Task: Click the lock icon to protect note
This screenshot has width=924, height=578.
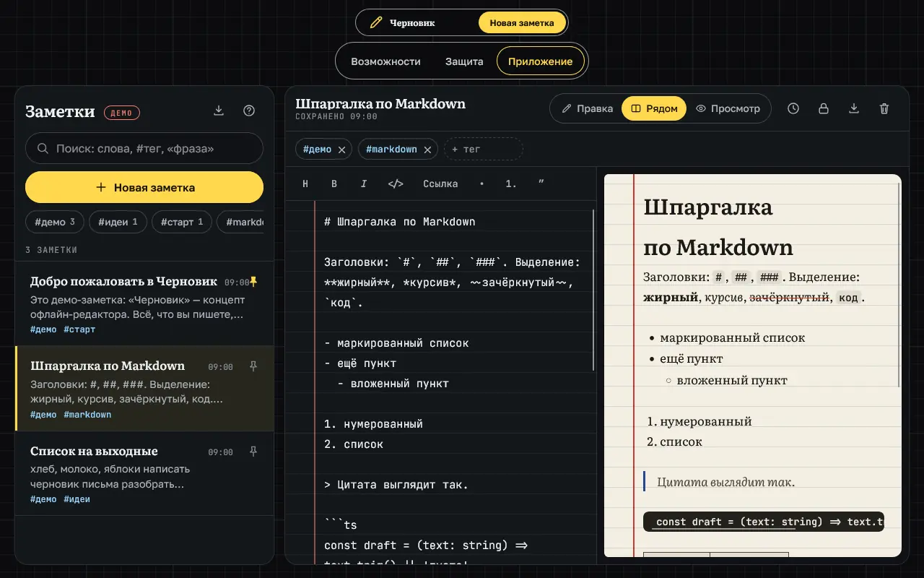Action: click(x=823, y=108)
